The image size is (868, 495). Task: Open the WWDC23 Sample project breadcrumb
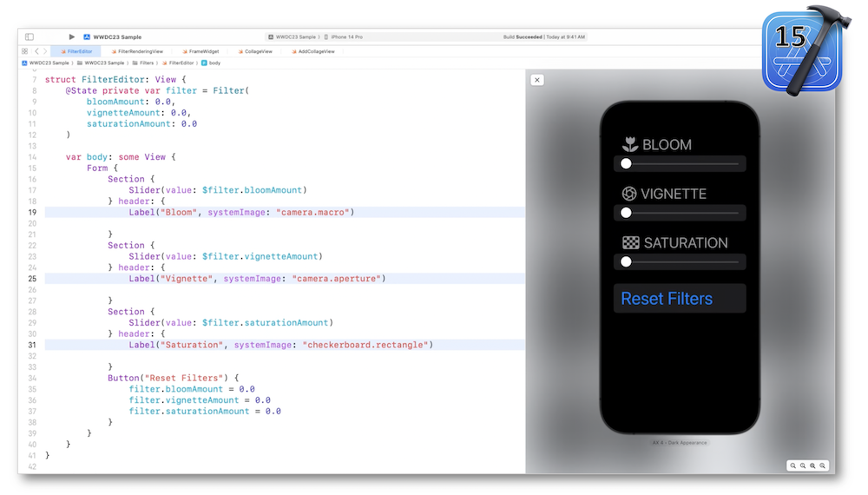coord(45,63)
